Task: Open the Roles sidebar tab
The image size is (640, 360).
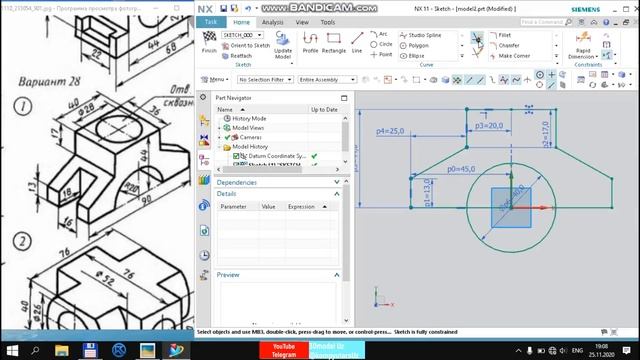Action: tap(204, 276)
